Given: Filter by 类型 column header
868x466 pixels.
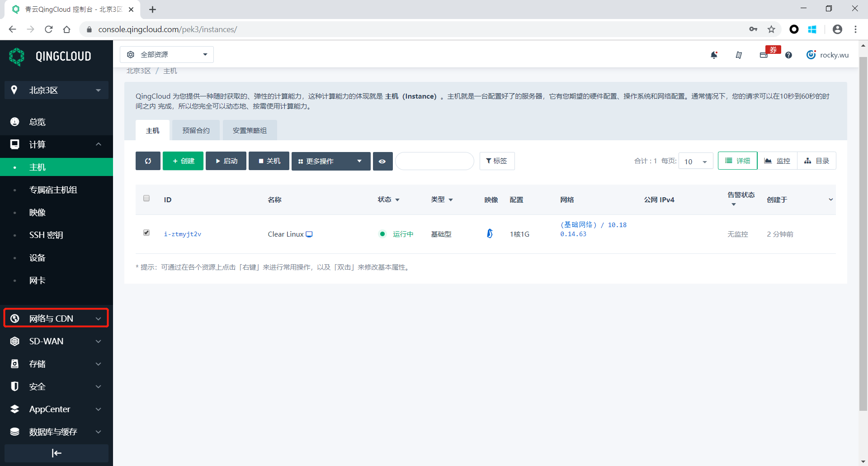Looking at the screenshot, I should (442, 200).
